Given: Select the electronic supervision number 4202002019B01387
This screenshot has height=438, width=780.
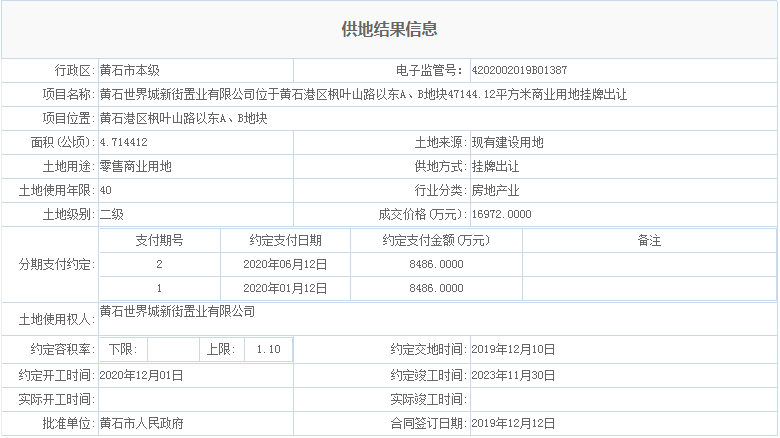Looking at the screenshot, I should [x=519, y=70].
